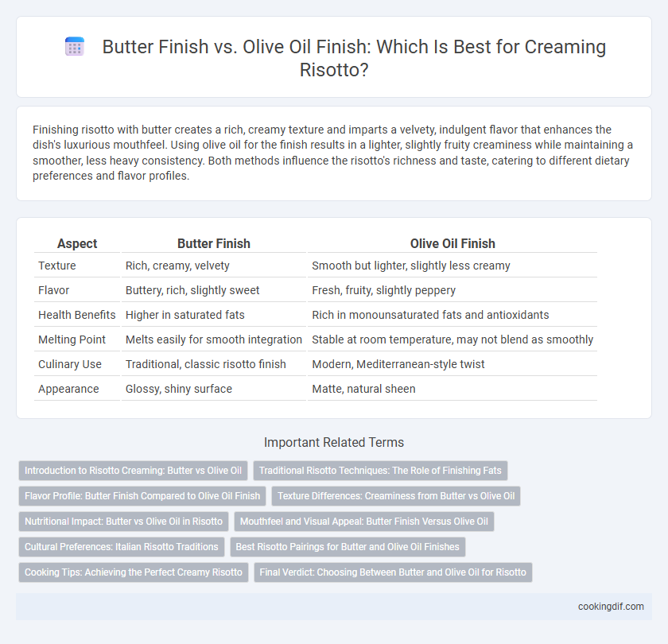Select 'Cultural Preferences: Italian Risotto Traditions' tag
The height and width of the screenshot is (644, 668).
122,547
